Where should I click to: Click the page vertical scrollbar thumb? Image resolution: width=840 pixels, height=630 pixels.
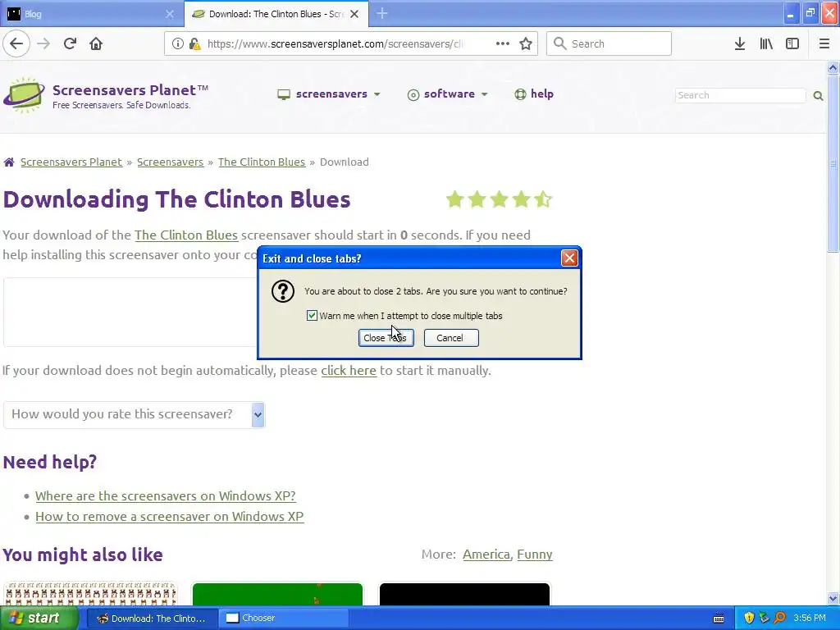click(x=833, y=163)
